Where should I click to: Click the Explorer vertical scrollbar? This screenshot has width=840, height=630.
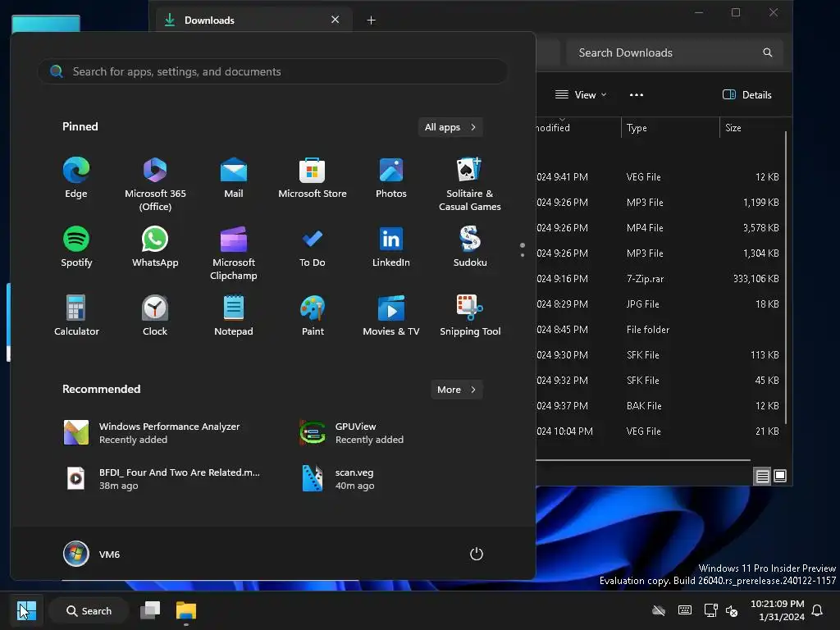[786, 277]
